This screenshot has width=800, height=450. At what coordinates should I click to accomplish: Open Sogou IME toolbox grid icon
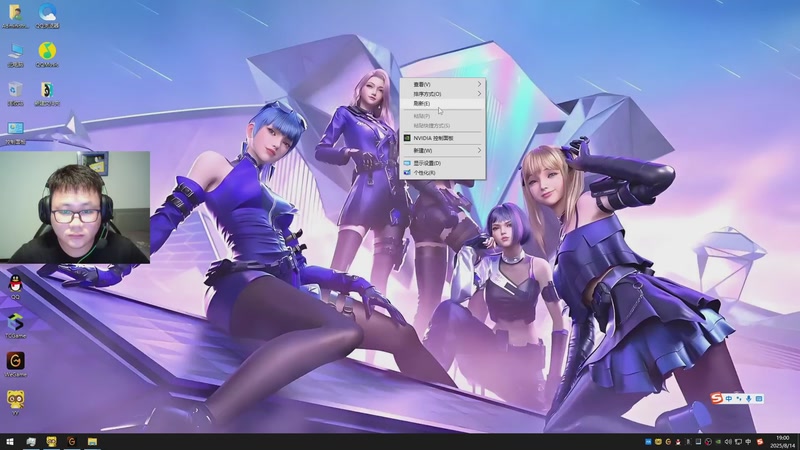(759, 398)
